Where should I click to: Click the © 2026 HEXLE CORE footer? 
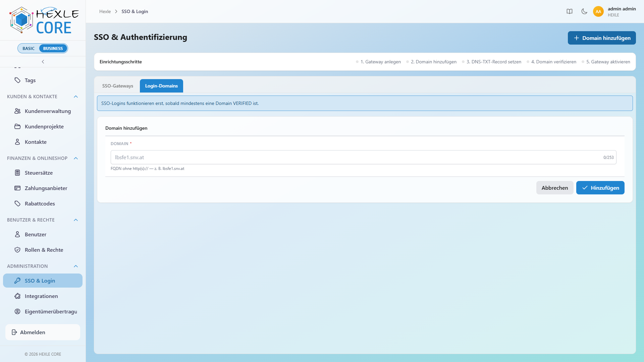[43, 354]
